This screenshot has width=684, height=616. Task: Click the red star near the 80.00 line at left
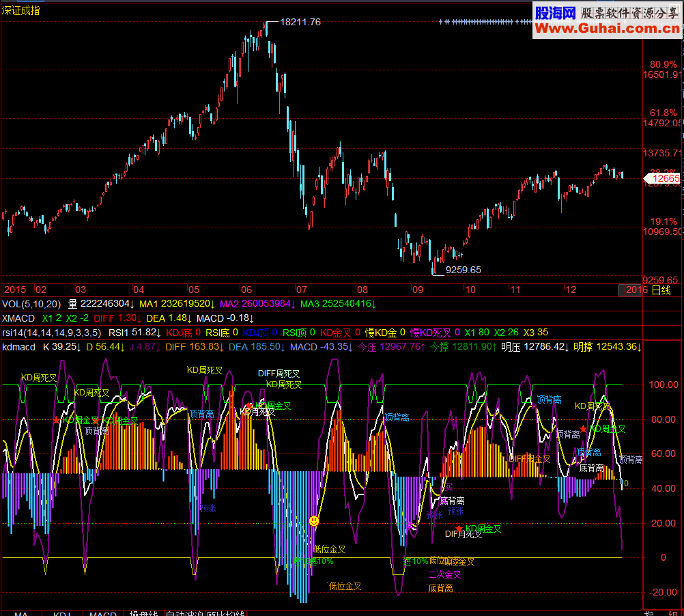pos(56,420)
